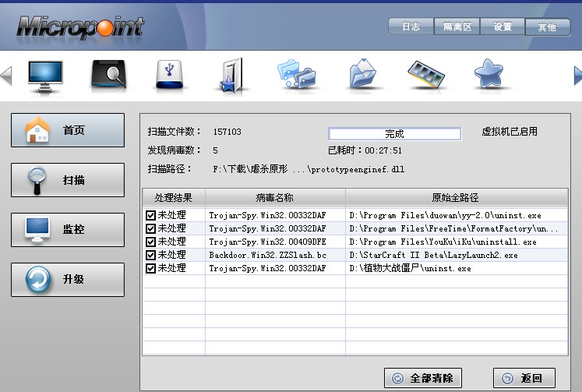This screenshot has width=582, height=392.
Task: Toggle checkbox for Backdoor.Win32.ZZSlash.bc row
Action: point(150,255)
